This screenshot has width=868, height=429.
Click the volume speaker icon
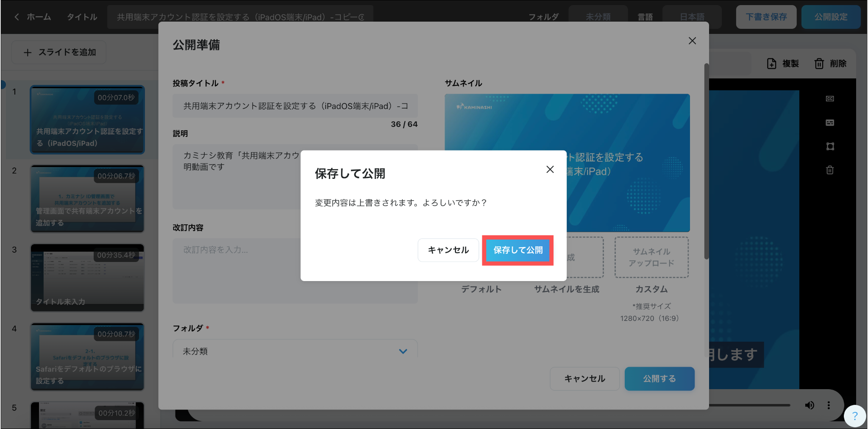pyautogui.click(x=810, y=405)
